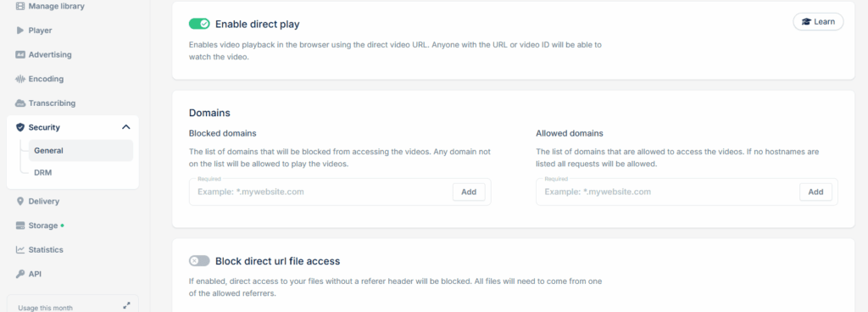Click the API key icon
The height and width of the screenshot is (312, 868).
point(20,274)
